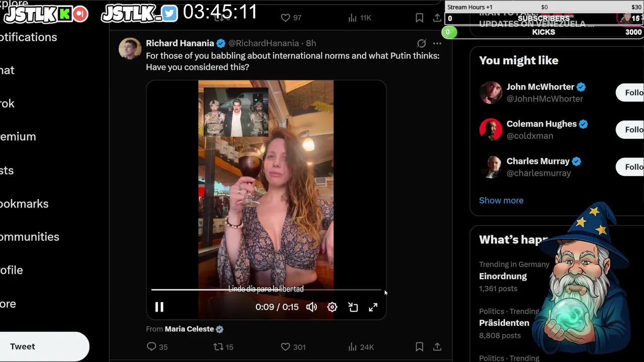
Task: Click the Twitter bird overlay icon
Action: (x=170, y=14)
